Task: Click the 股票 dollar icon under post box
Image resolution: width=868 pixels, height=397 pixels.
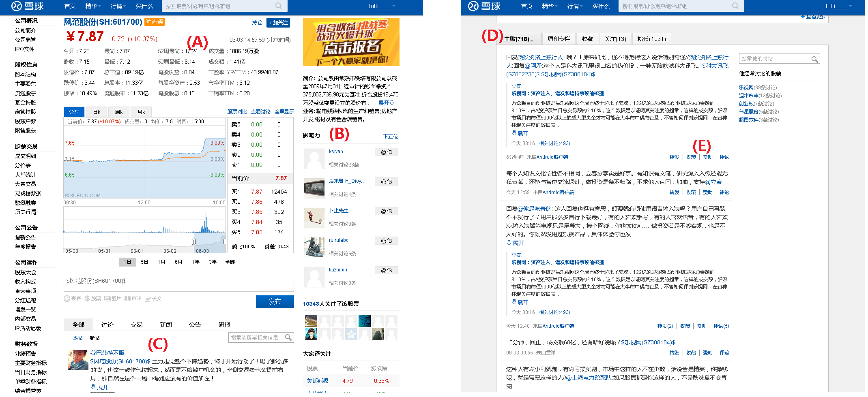Action: (x=87, y=299)
